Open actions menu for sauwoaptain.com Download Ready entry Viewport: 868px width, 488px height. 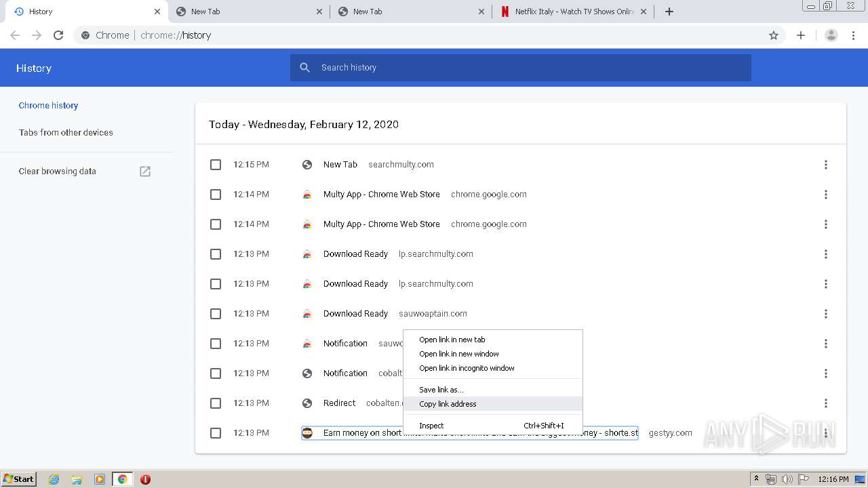[x=825, y=314]
